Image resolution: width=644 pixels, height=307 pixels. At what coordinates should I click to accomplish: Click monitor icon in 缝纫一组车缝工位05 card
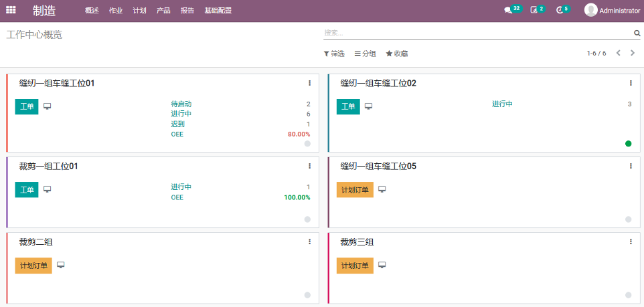(x=382, y=189)
